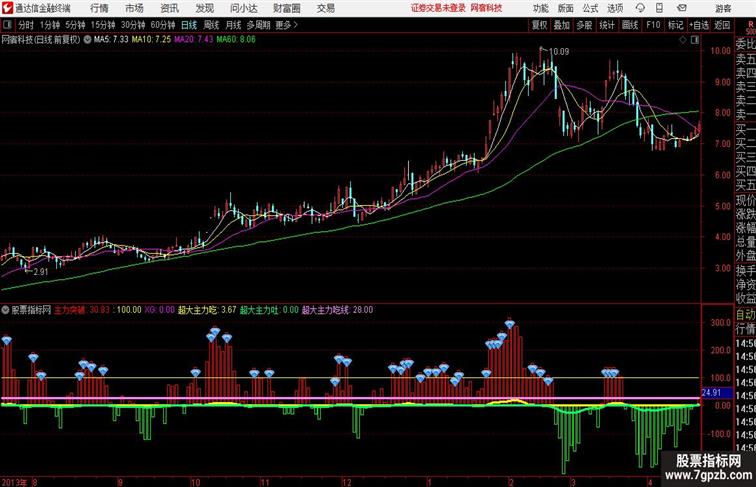The width and height of the screenshot is (756, 487).
Task: Click the MA20: 7.43 indicator text
Action: pyautogui.click(x=193, y=40)
